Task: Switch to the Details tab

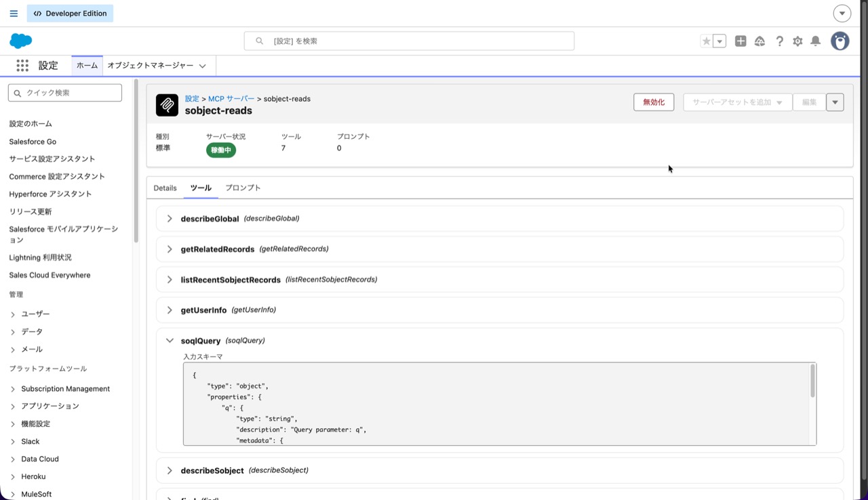Action: (x=165, y=188)
